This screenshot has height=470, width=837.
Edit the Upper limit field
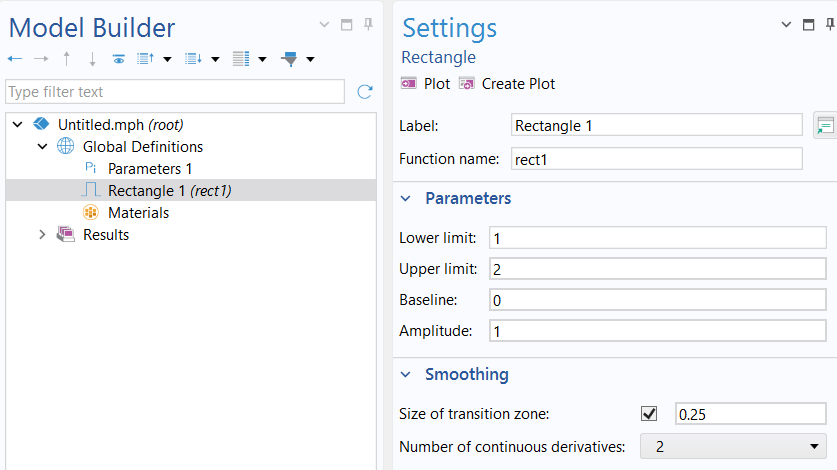pos(658,269)
